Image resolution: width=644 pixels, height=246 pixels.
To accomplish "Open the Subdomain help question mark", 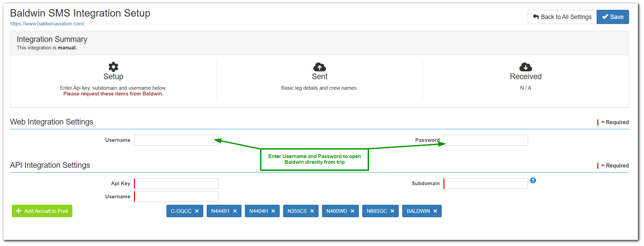I will [x=533, y=180].
